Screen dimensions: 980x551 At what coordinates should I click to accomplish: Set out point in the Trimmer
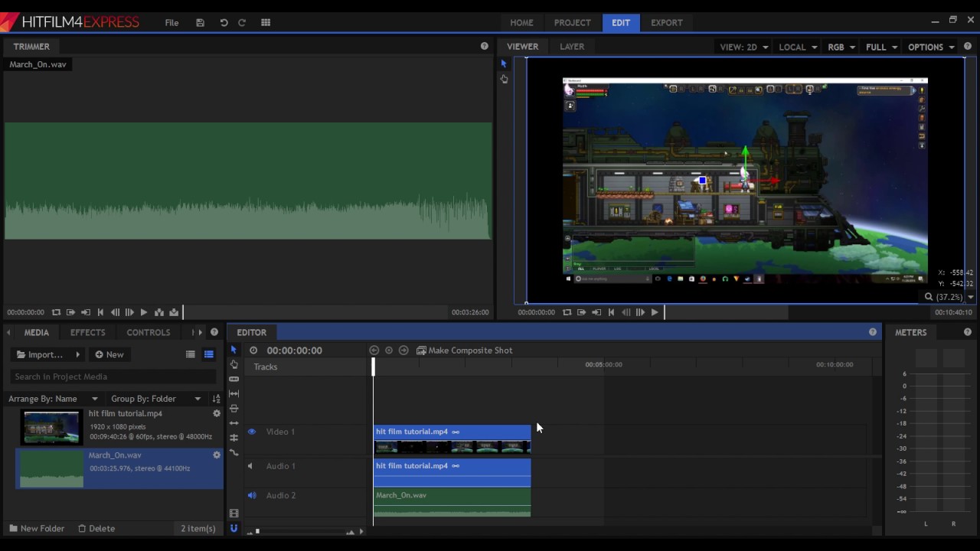[86, 312]
